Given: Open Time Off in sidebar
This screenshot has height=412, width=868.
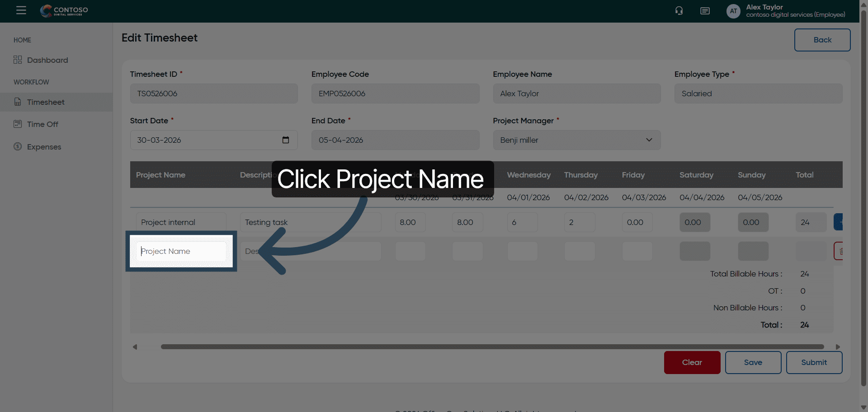Looking at the screenshot, I should click(x=42, y=124).
